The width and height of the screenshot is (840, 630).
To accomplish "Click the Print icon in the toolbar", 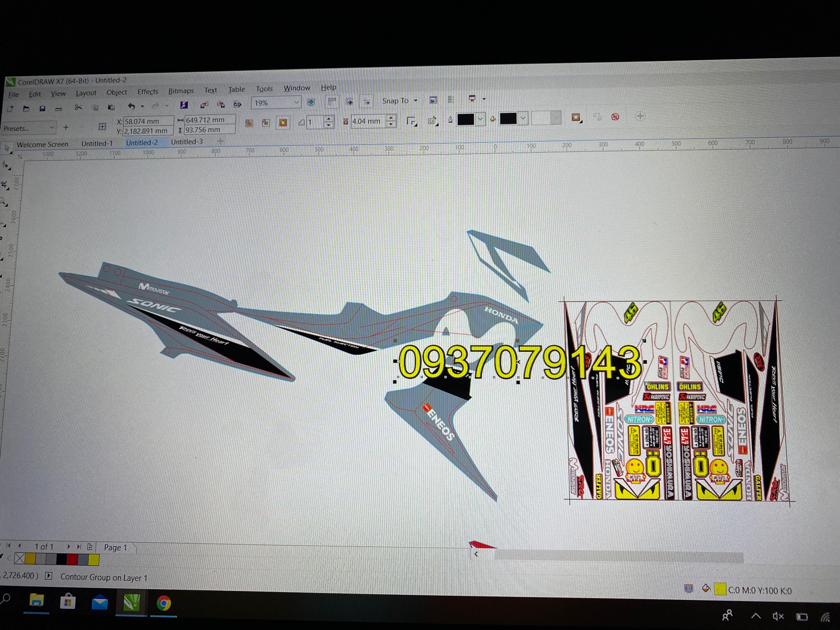I will [58, 108].
